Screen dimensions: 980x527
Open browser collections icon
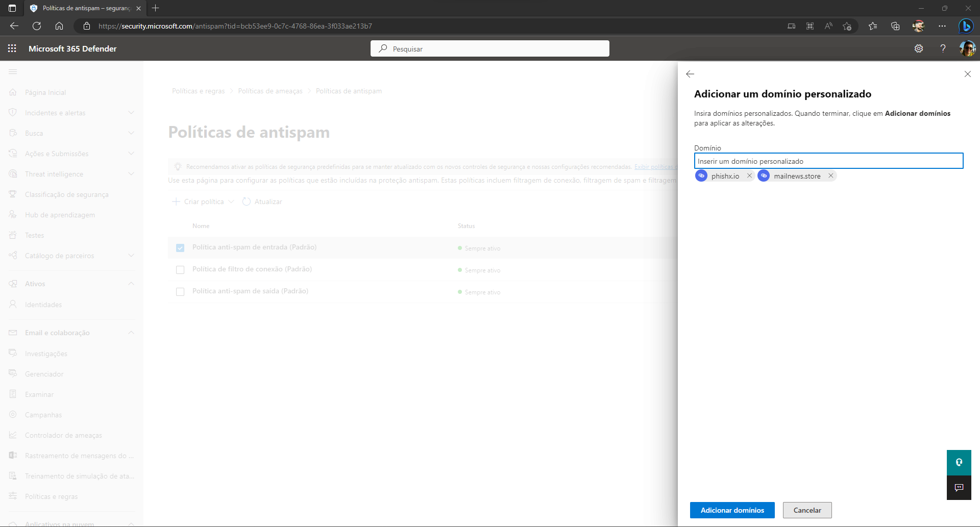(x=895, y=26)
